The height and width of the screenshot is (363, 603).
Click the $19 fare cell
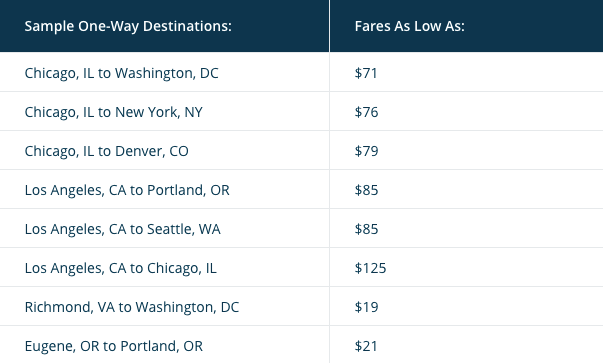point(366,307)
